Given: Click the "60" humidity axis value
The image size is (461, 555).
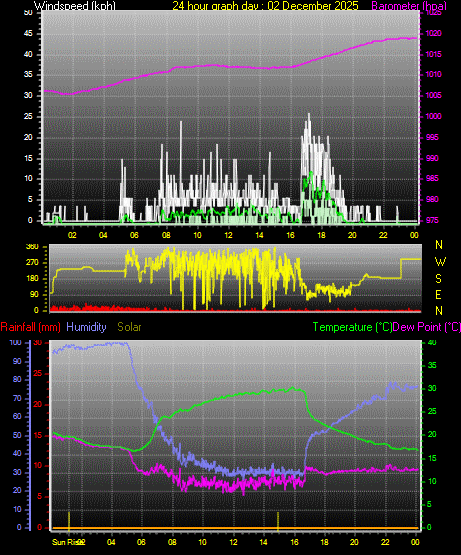Looking at the screenshot, I should [17, 417].
